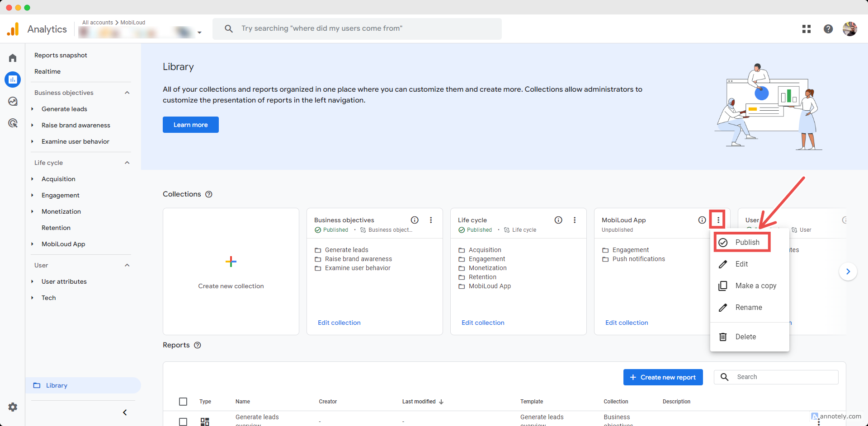Expand Tech in sidebar
This screenshot has height=426, width=868.
point(33,298)
